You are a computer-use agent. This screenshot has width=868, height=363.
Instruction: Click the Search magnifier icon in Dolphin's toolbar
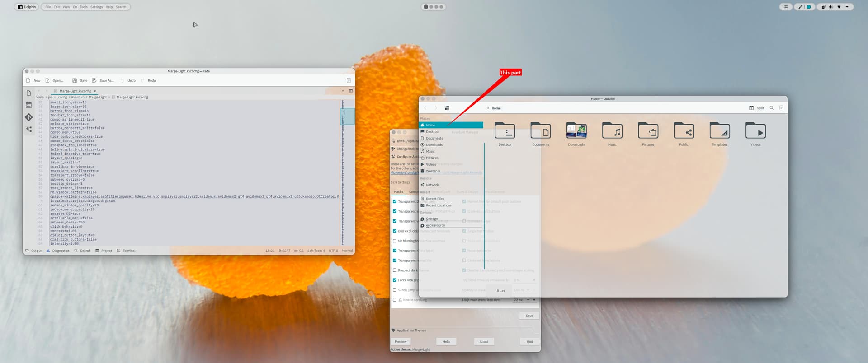772,108
